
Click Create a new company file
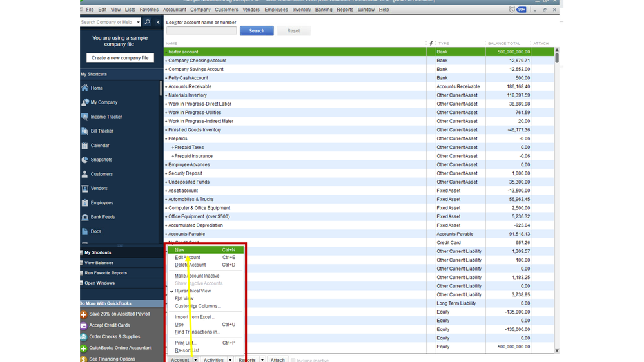click(x=120, y=58)
